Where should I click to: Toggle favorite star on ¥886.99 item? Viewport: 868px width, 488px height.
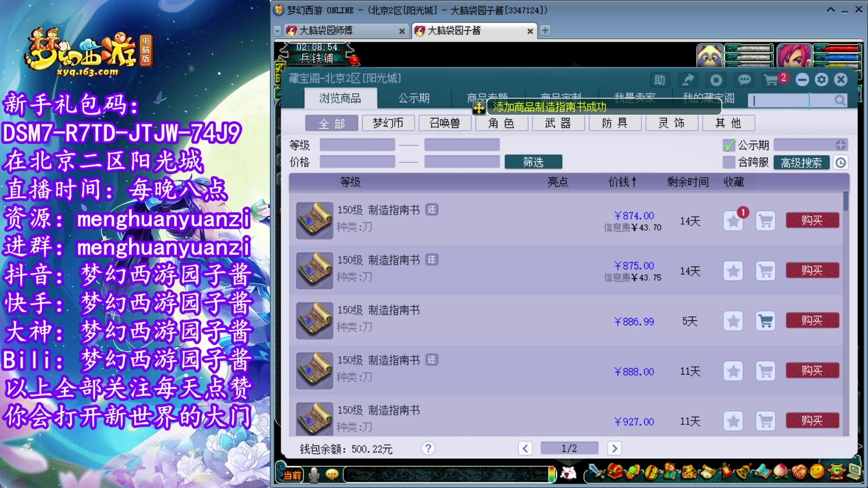(733, 321)
